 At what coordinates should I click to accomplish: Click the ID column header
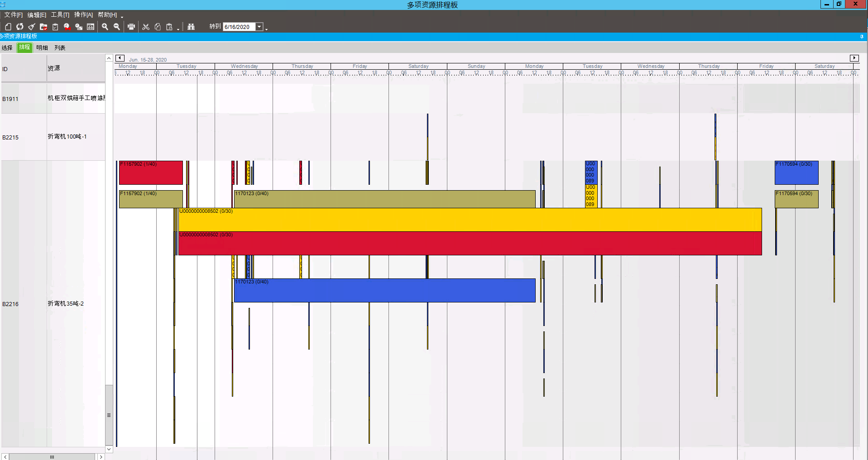click(x=24, y=69)
